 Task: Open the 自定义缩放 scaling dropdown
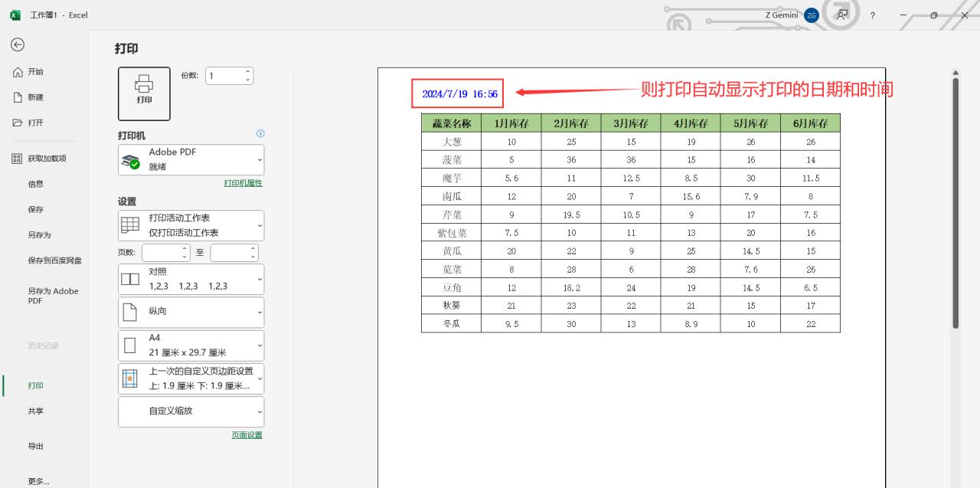(191, 411)
